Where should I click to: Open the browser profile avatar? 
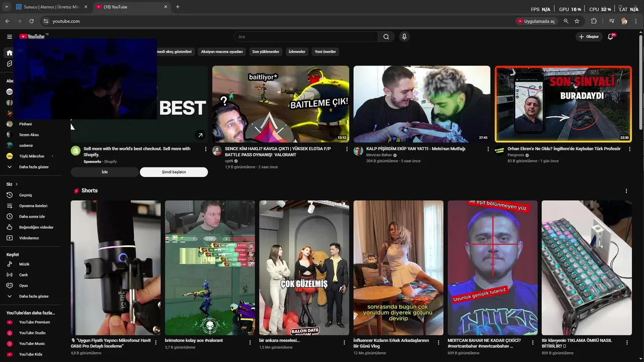tap(624, 21)
